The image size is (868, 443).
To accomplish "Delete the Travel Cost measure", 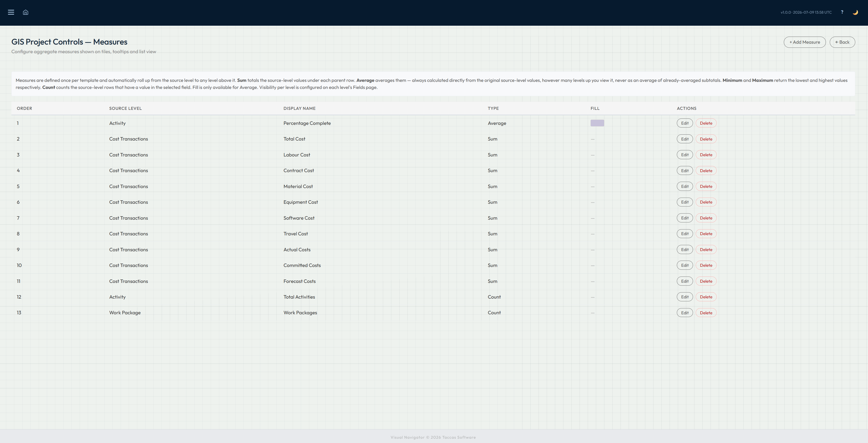I will (706, 234).
